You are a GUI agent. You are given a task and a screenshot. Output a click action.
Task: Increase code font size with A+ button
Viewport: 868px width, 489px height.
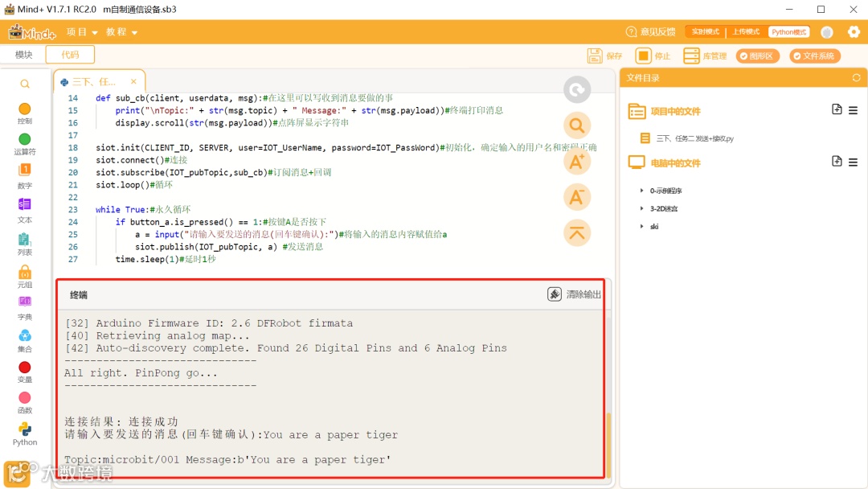[x=577, y=162]
